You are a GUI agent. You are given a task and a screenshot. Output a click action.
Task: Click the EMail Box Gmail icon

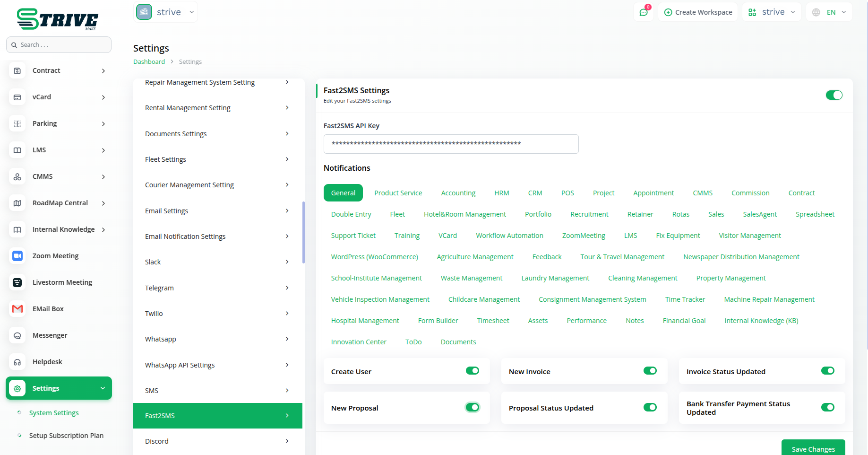click(17, 309)
